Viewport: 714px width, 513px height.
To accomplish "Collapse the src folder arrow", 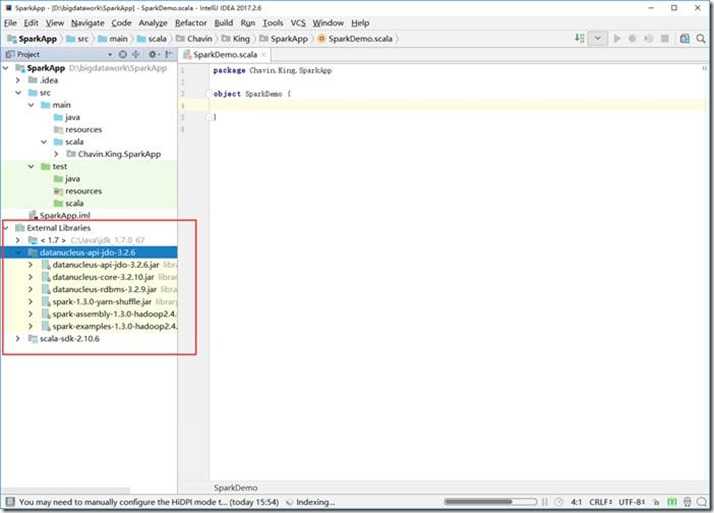I will pyautogui.click(x=18, y=92).
